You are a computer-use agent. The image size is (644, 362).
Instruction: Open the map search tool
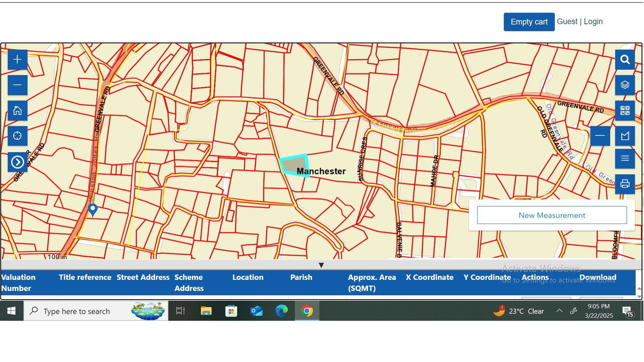[625, 60]
